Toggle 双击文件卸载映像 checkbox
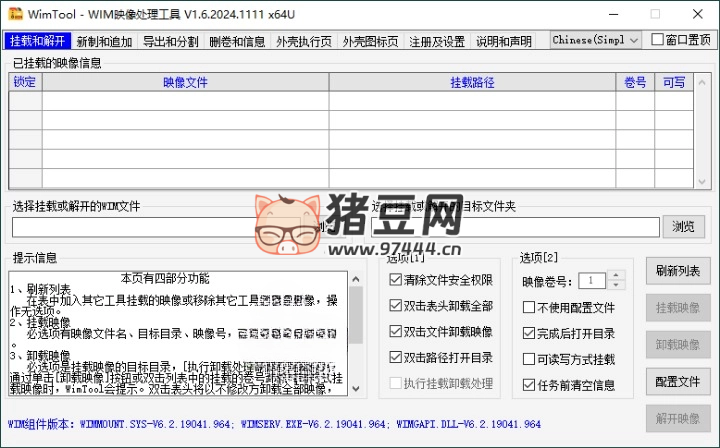The width and height of the screenshot is (720, 448). (x=395, y=331)
